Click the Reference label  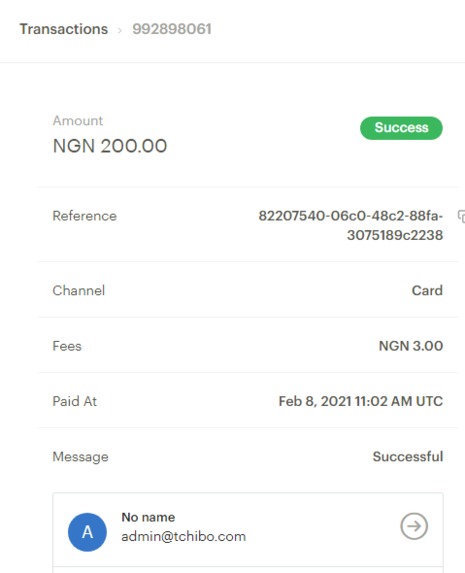tap(85, 216)
